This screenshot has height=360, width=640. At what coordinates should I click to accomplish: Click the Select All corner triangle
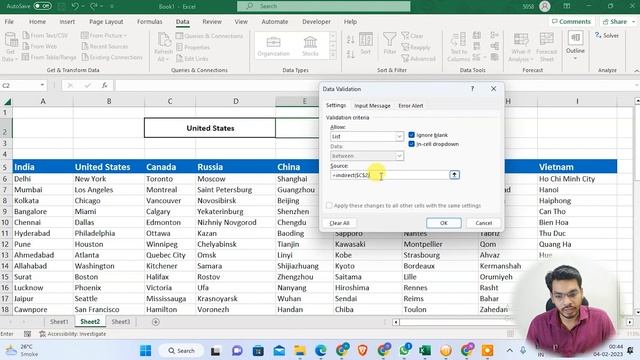(7, 101)
